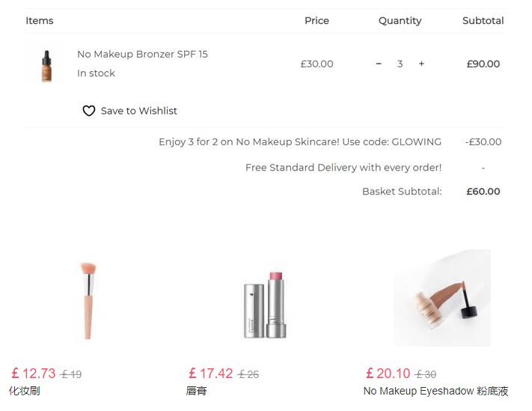Viewport: 532px width, 411px height.
Task: Click the Free Standard Delivery message
Action: click(x=343, y=168)
